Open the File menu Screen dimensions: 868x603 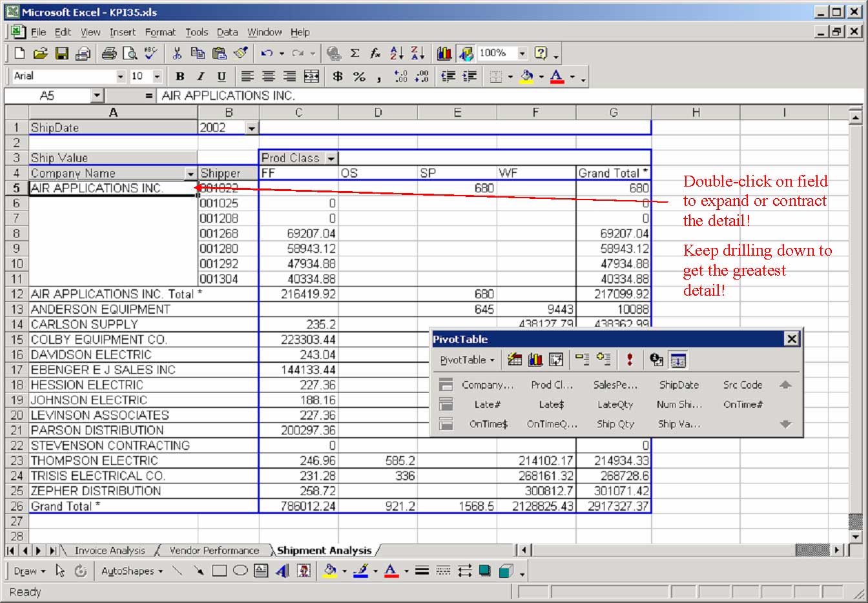coord(38,32)
